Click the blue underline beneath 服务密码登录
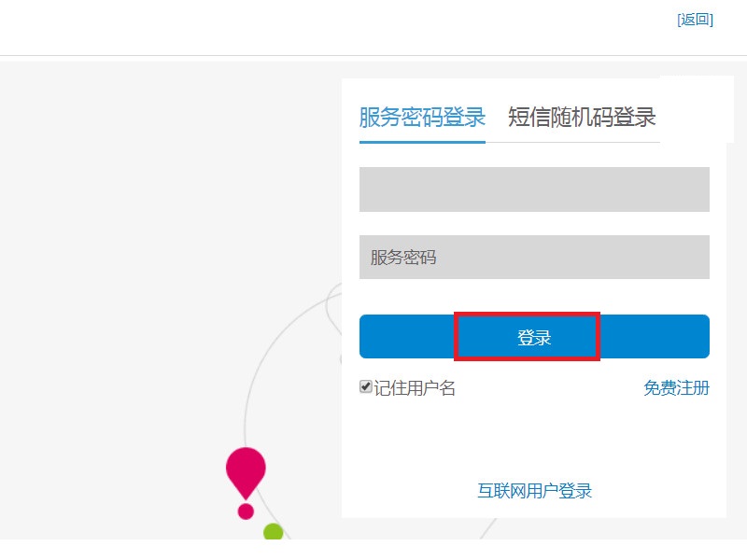The image size is (747, 560). (422, 142)
